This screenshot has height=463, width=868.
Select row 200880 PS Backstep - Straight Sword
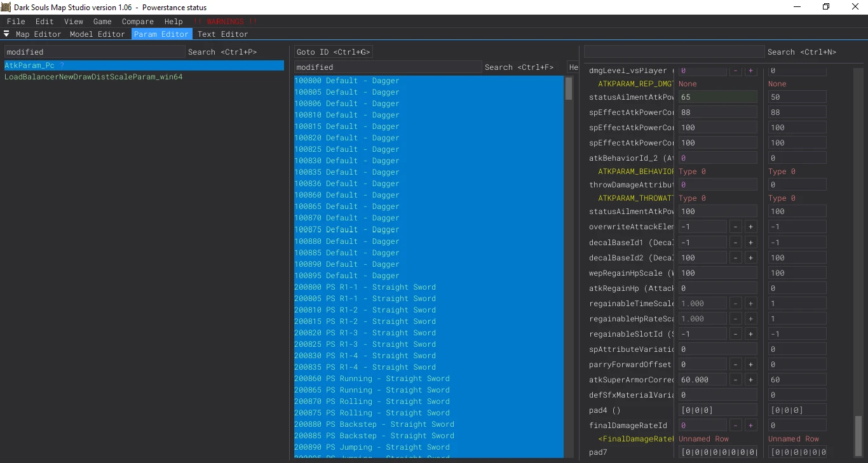(429, 424)
